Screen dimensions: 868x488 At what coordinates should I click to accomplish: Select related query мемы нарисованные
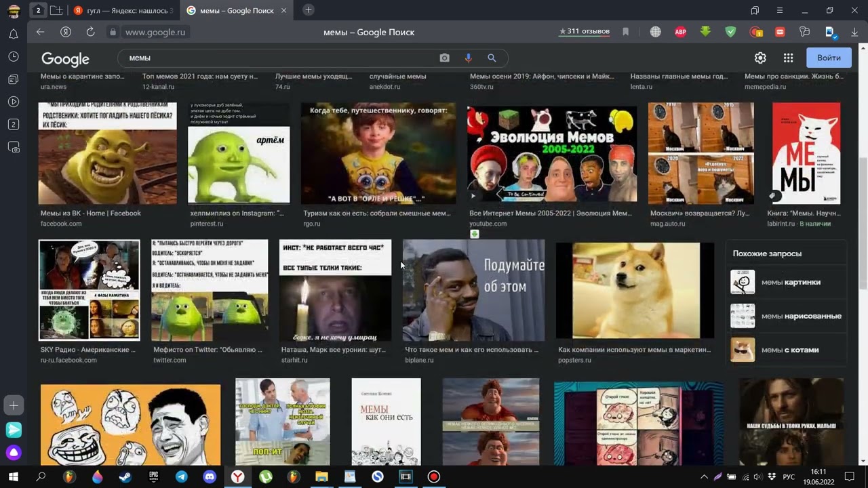click(x=786, y=316)
